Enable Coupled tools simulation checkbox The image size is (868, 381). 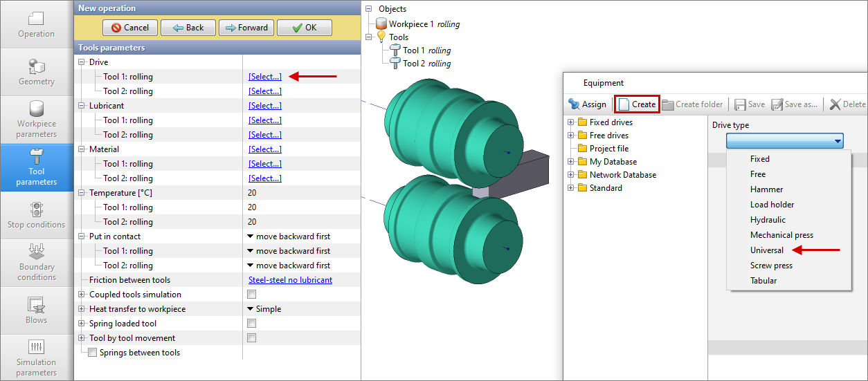(252, 295)
